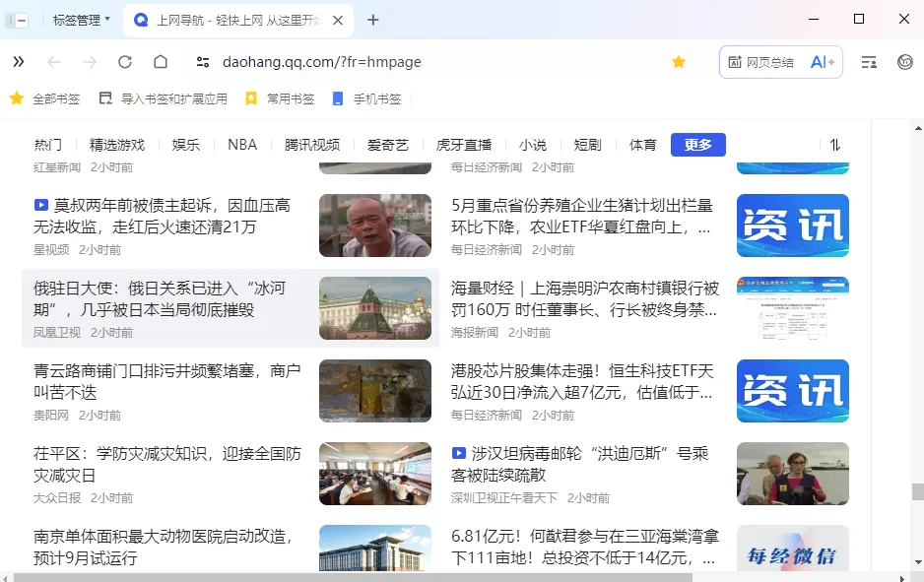
Task: Click the scroll up arrow
Action: [x=918, y=127]
